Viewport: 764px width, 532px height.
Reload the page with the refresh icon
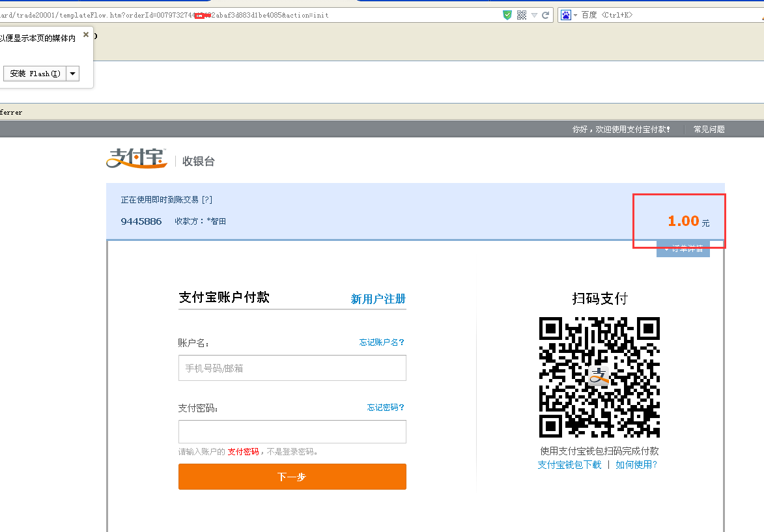coord(546,15)
